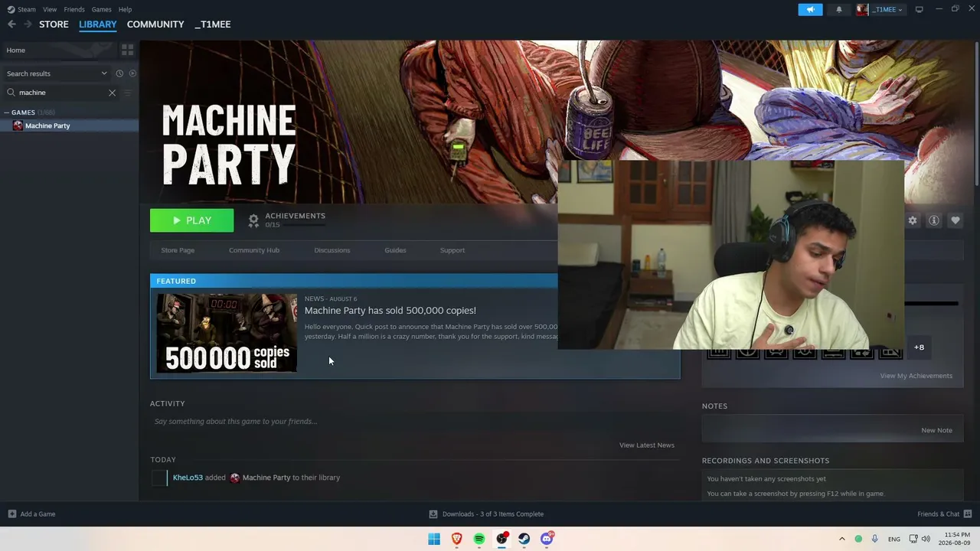The height and width of the screenshot is (551, 980).
Task: Open game settings gear
Action: click(x=913, y=220)
